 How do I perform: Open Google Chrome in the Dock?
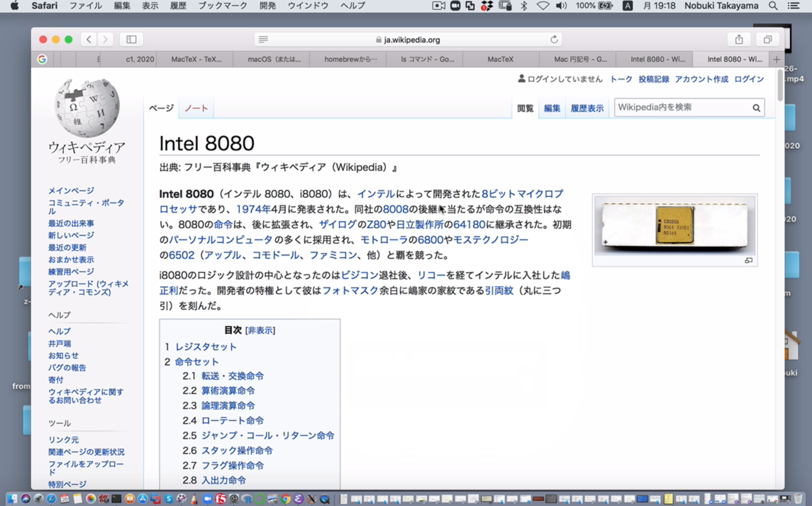[285, 499]
